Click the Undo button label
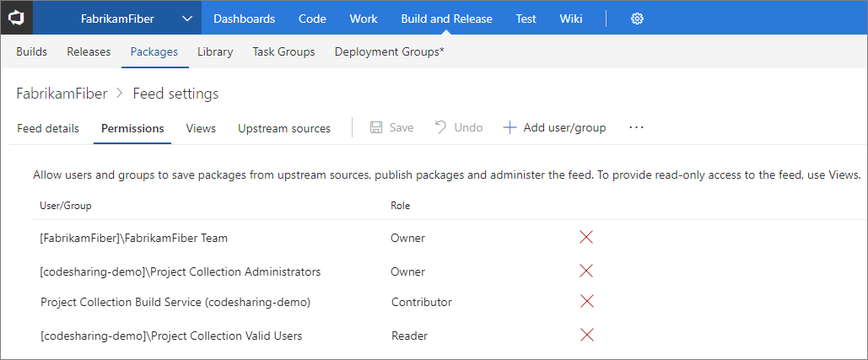 coord(468,128)
